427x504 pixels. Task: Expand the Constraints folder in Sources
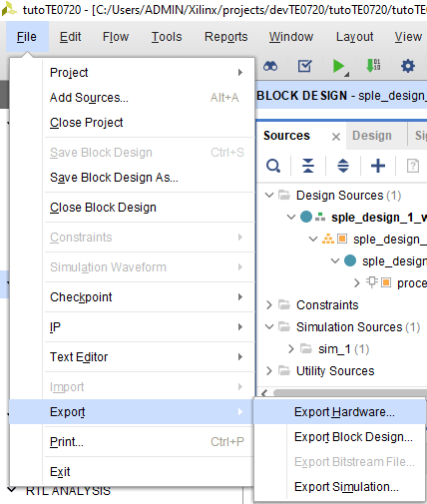(x=269, y=304)
